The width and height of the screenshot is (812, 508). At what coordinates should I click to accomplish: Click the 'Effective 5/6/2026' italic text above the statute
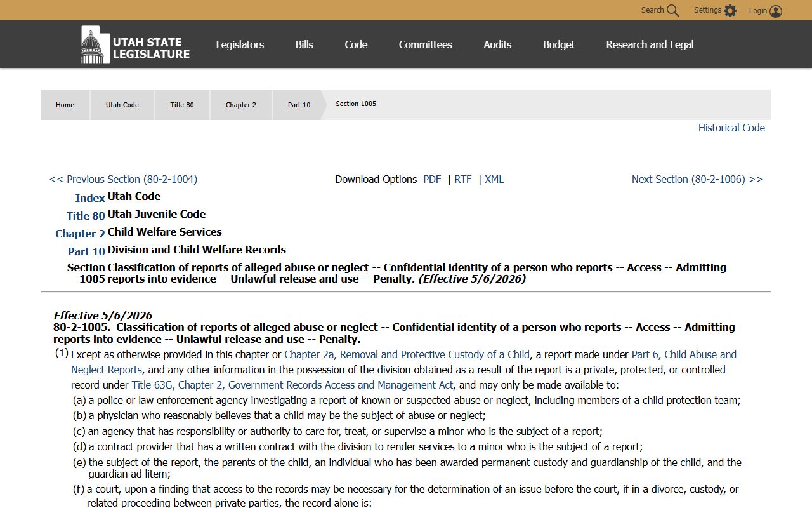pyautogui.click(x=103, y=316)
